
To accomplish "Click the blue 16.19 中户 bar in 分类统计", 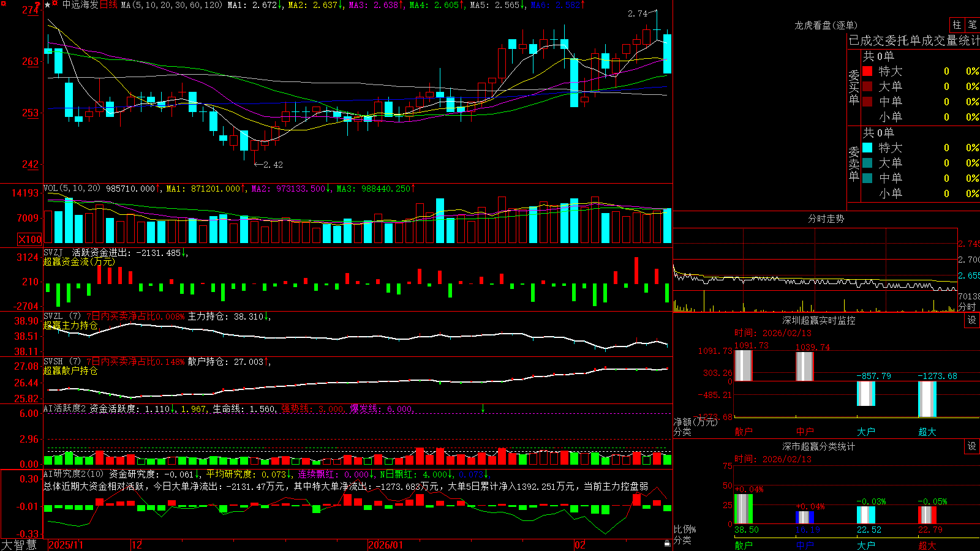I will (804, 517).
